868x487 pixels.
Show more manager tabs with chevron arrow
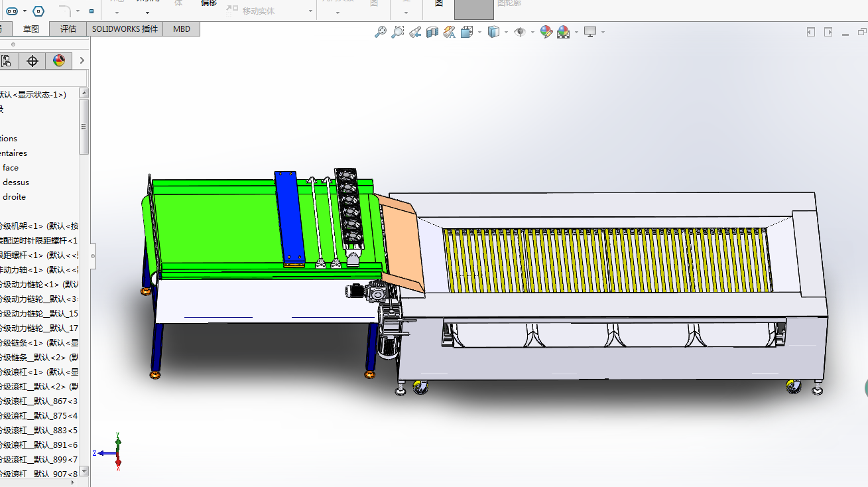click(x=82, y=61)
